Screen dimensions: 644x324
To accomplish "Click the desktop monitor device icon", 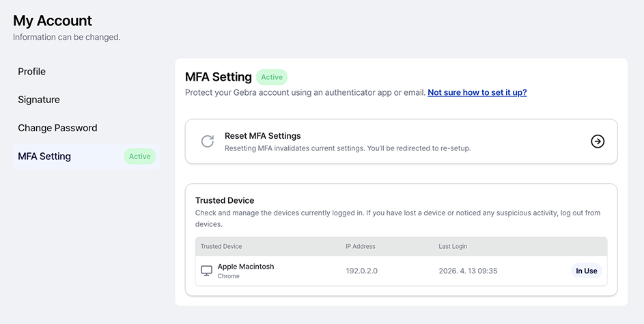I will [x=207, y=271].
